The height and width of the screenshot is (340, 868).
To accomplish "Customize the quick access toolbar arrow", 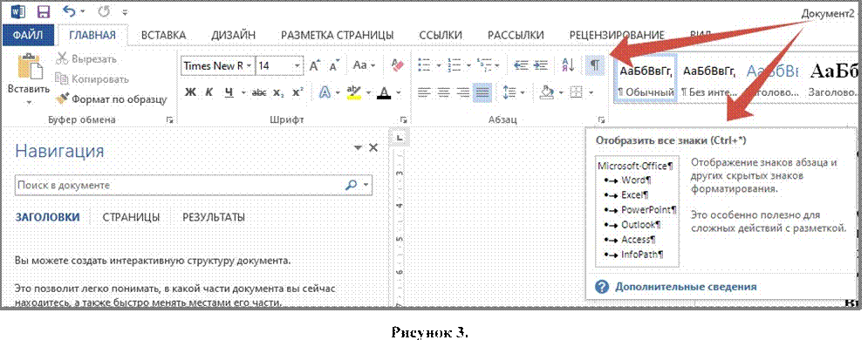I will [x=125, y=11].
